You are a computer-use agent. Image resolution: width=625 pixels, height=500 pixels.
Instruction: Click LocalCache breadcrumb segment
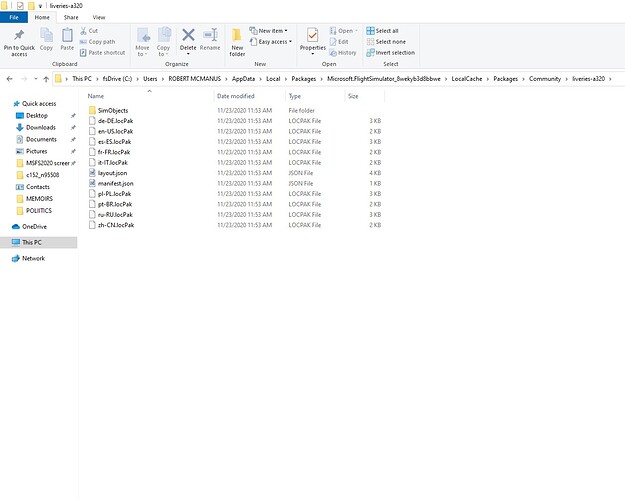coord(467,79)
